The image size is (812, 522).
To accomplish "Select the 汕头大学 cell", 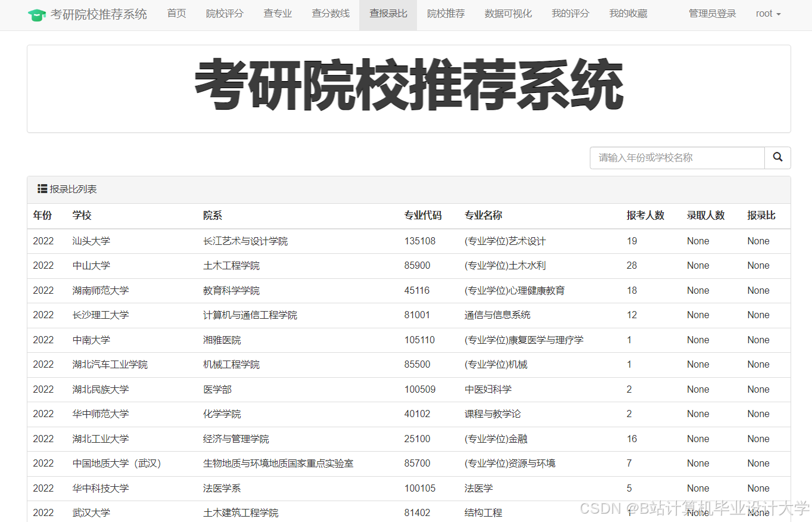I will [x=91, y=241].
